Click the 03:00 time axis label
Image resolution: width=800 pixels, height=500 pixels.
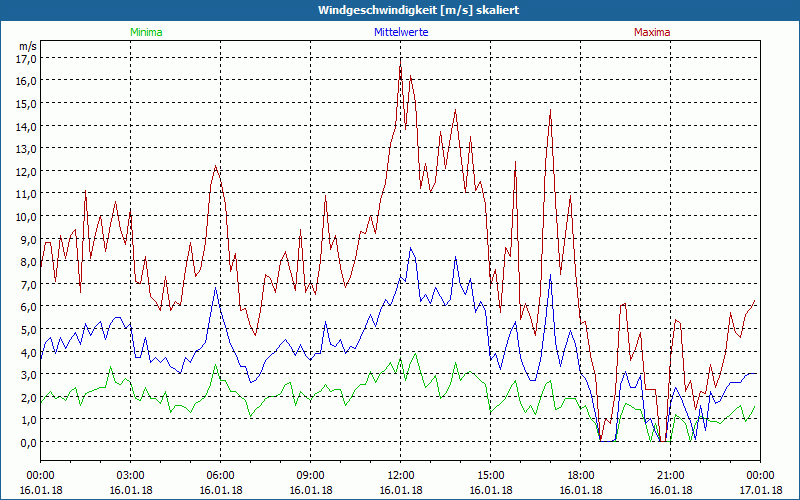(130, 474)
